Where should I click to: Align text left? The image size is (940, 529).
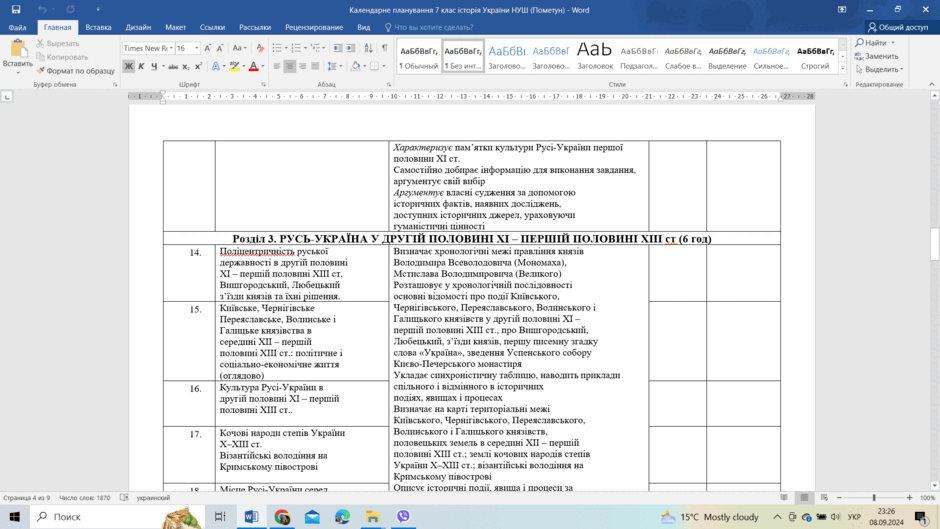pos(277,67)
